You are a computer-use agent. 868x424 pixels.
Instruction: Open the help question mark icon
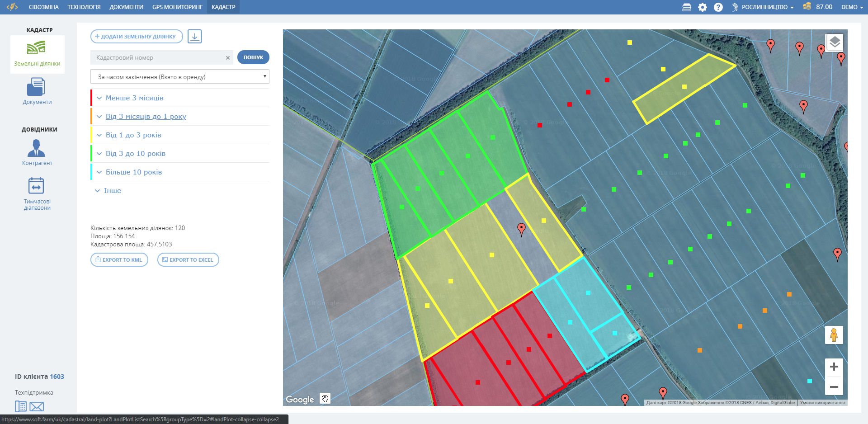point(718,7)
